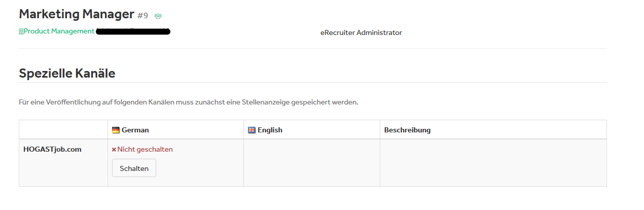This screenshot has width=644, height=210.
Task: Click the empty Beschreibung cell
Action: click(x=493, y=163)
